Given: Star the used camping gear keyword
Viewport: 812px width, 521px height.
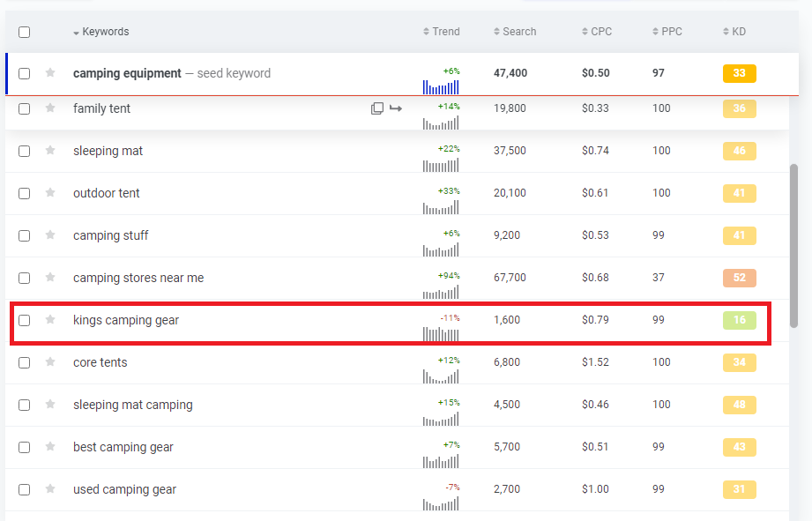Looking at the screenshot, I should (50, 489).
